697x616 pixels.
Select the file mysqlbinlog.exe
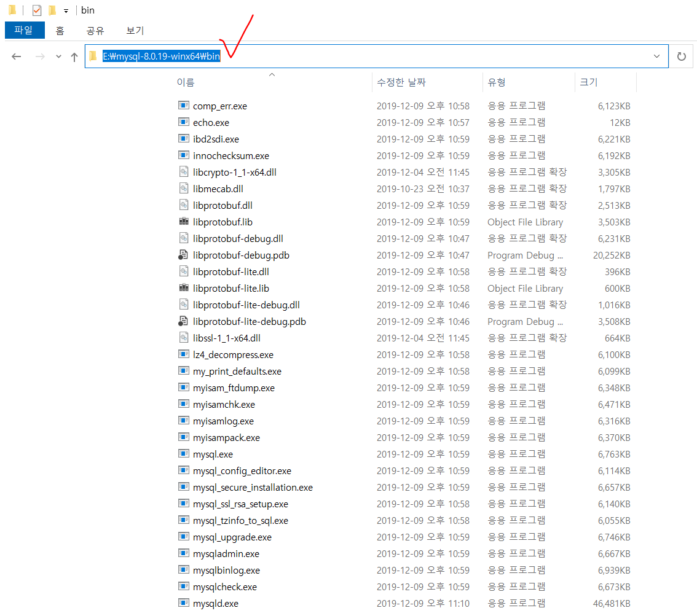226,571
